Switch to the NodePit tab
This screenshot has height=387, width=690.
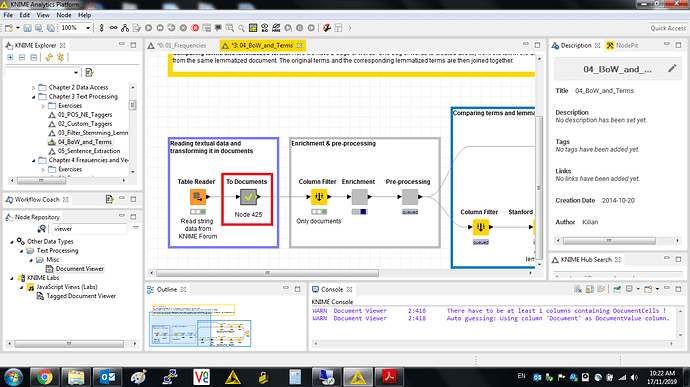622,45
